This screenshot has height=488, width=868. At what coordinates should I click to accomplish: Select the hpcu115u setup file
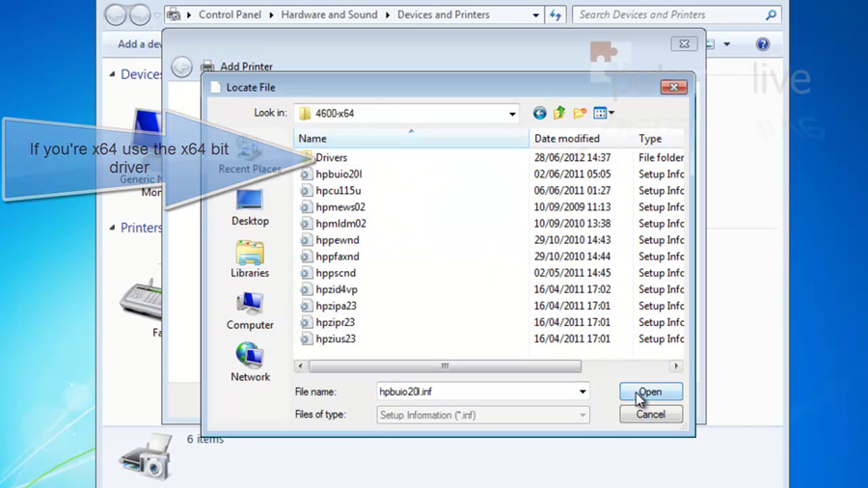(339, 190)
